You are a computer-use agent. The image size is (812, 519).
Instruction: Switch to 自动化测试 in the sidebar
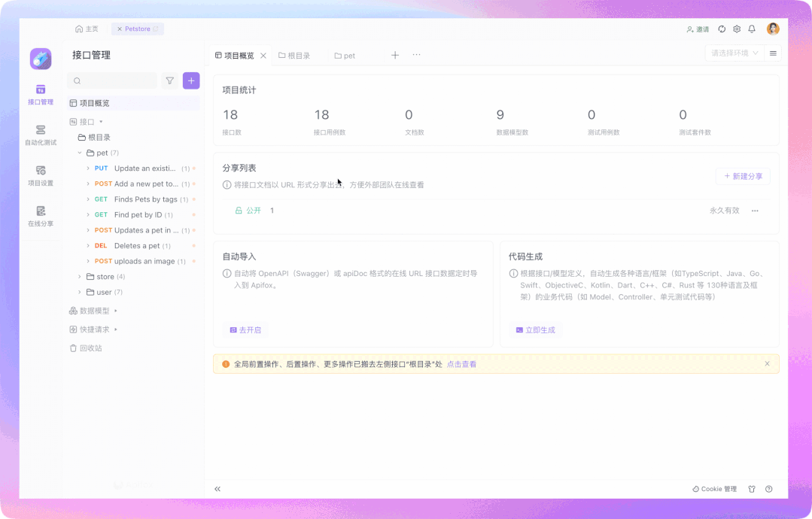click(x=40, y=136)
